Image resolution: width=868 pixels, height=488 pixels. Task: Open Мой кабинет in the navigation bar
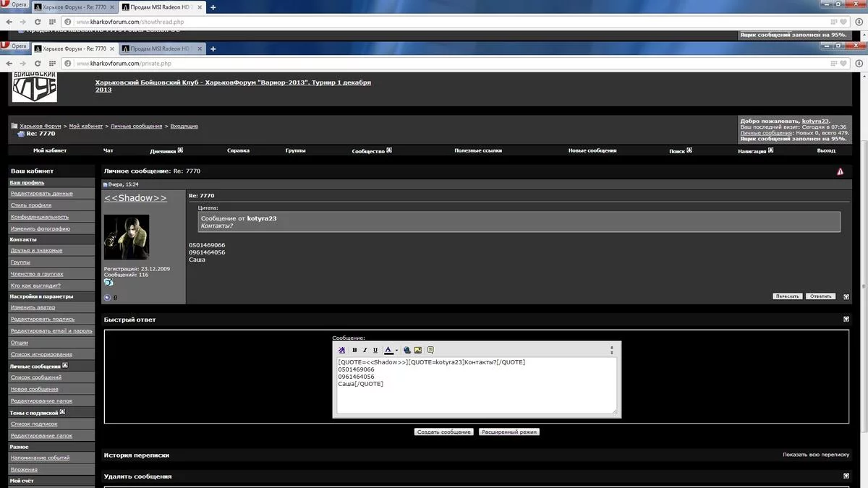(50, 150)
